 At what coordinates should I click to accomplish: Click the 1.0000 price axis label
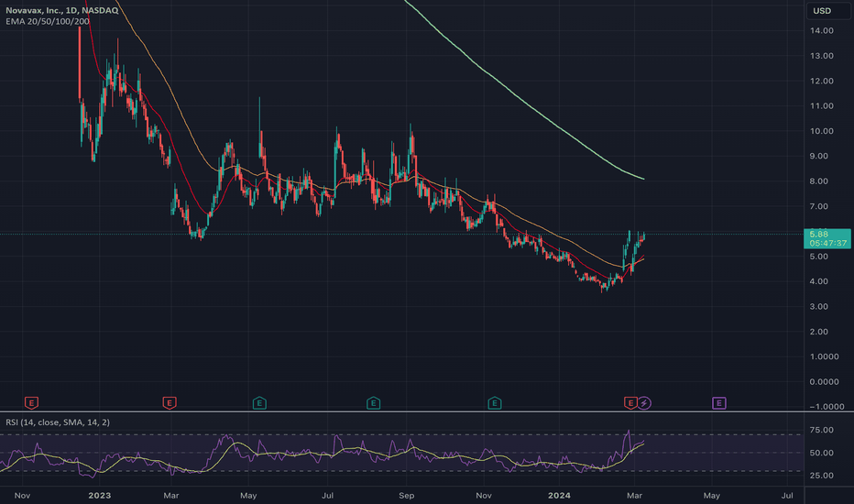pyautogui.click(x=824, y=356)
